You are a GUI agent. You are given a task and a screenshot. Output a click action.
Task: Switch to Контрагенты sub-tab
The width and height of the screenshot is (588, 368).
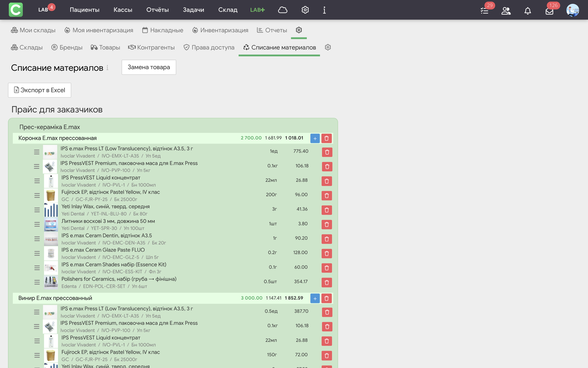[x=151, y=47]
